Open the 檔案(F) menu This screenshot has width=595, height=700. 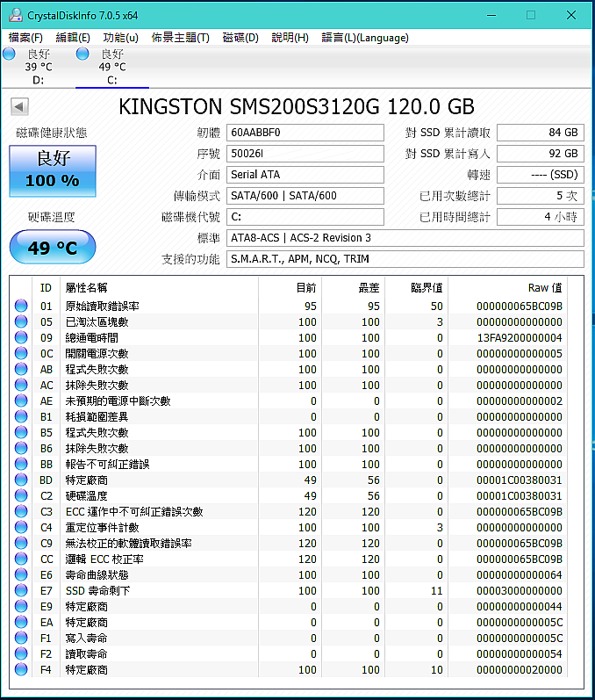[25, 38]
